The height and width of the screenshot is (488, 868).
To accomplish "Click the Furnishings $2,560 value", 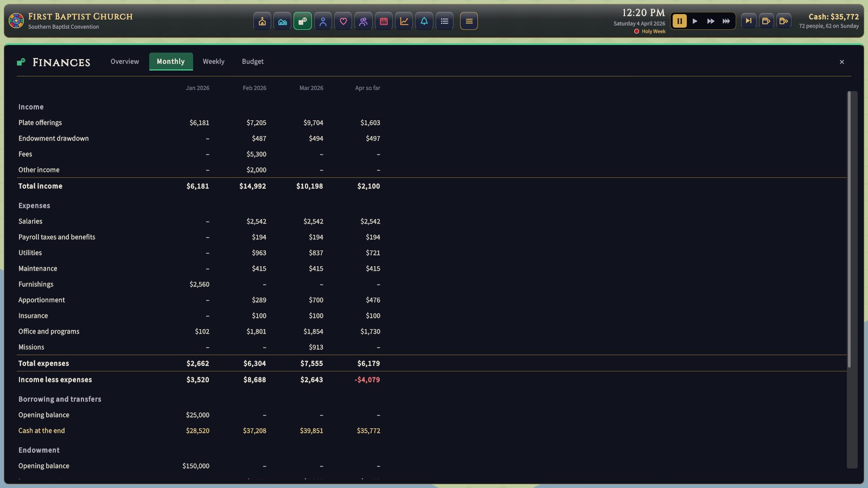I will pyautogui.click(x=199, y=284).
